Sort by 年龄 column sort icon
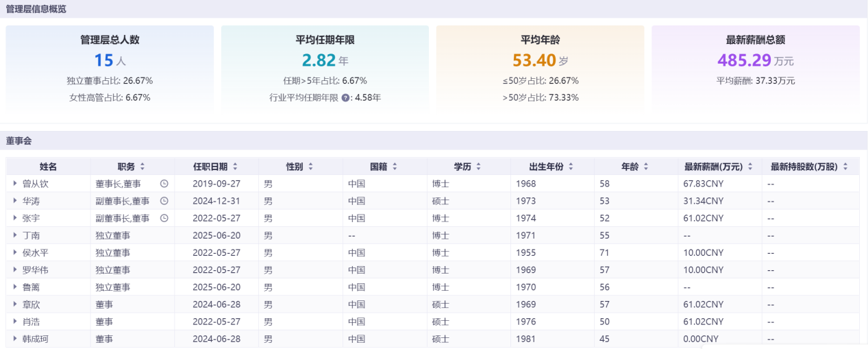 646,167
